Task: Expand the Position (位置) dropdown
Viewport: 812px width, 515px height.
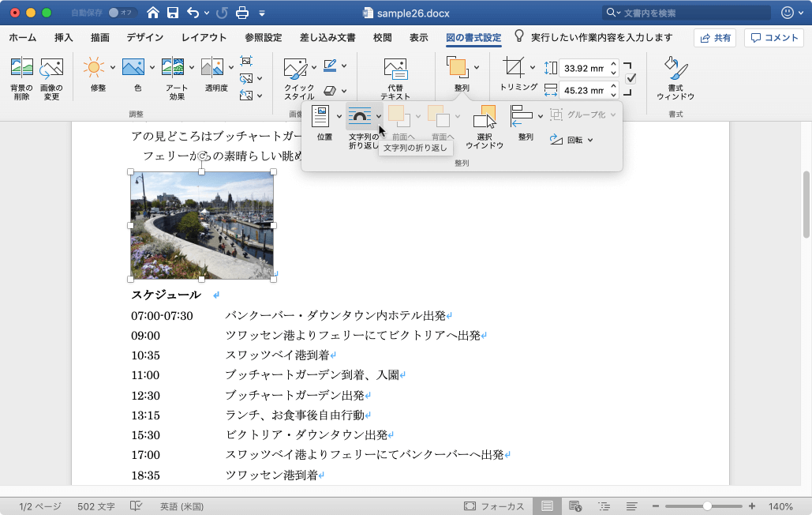Action: click(339, 116)
